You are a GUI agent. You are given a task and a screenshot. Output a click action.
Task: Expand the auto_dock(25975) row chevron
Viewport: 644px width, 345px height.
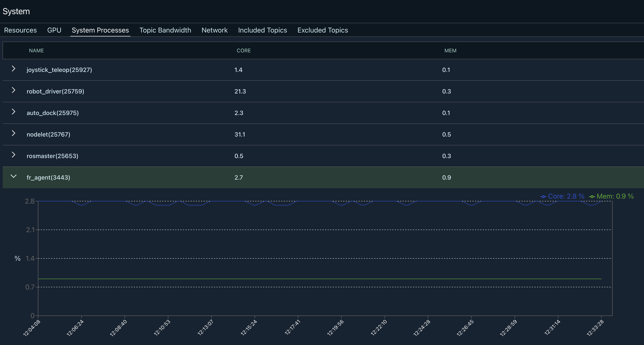click(14, 112)
